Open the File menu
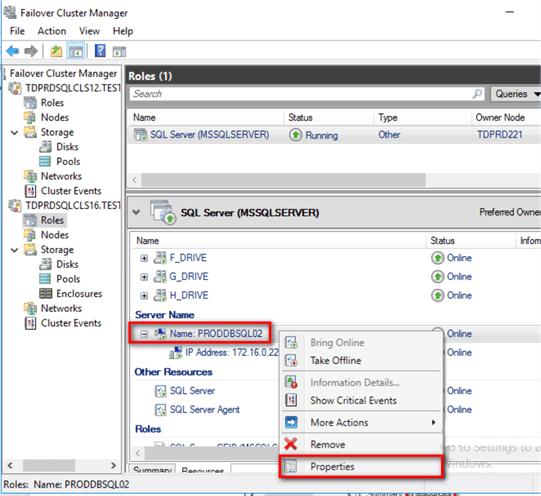541x496 pixels. point(17,31)
